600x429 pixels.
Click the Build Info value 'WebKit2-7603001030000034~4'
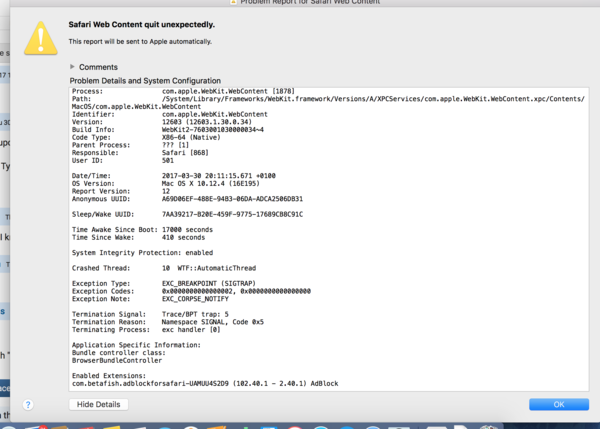pyautogui.click(x=213, y=129)
